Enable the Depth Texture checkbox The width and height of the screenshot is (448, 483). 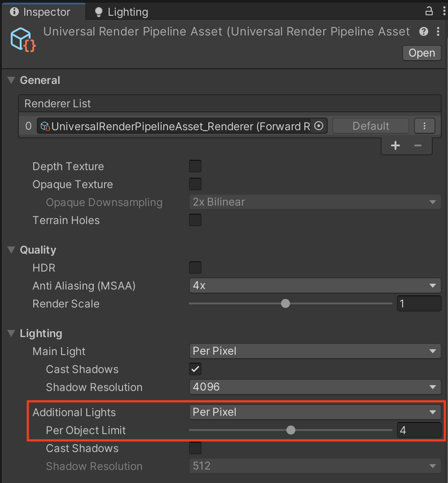coord(195,166)
